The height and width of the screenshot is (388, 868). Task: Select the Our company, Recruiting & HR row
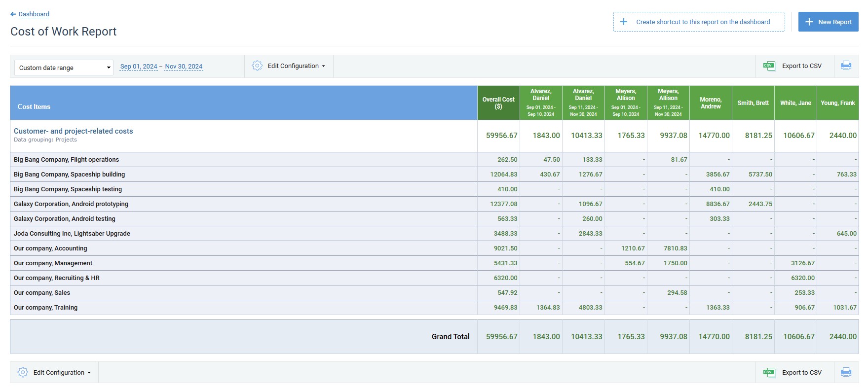pos(434,278)
